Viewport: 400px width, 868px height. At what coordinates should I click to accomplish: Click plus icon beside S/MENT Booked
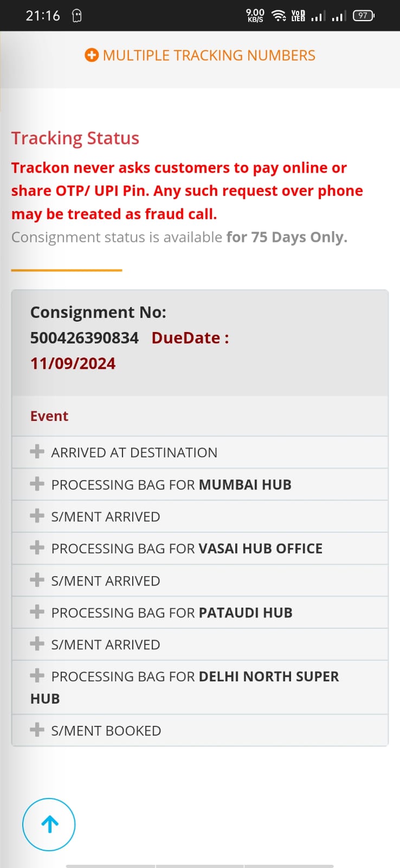pos(37,730)
